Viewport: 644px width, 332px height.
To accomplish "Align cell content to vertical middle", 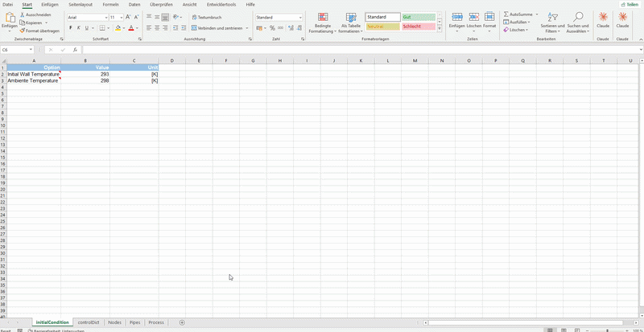I will point(157,17).
